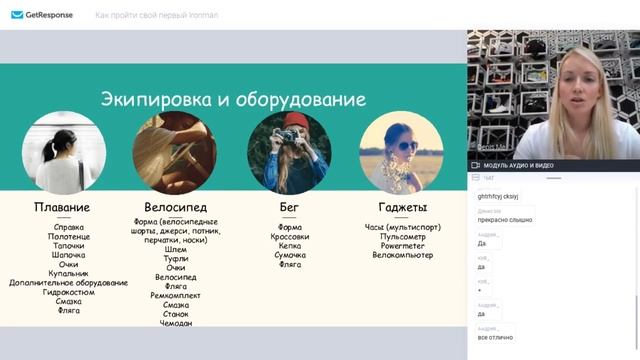Click chat message 'все отлично'
The image size is (640, 360).
(x=495, y=338)
